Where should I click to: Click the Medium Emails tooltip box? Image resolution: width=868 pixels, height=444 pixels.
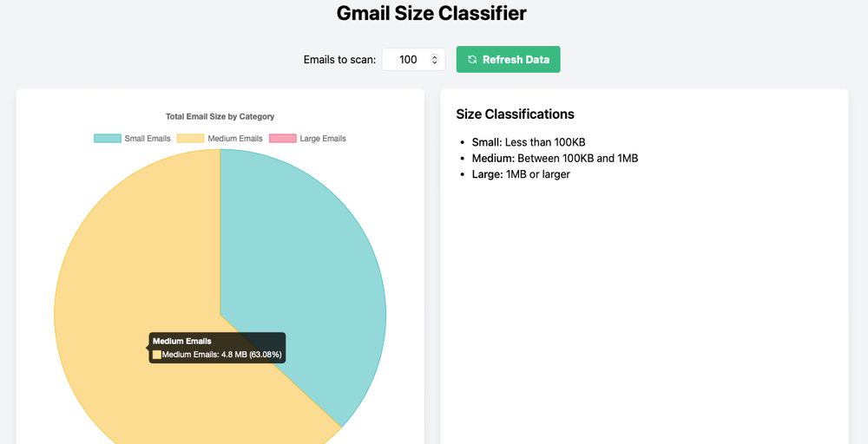(x=217, y=348)
